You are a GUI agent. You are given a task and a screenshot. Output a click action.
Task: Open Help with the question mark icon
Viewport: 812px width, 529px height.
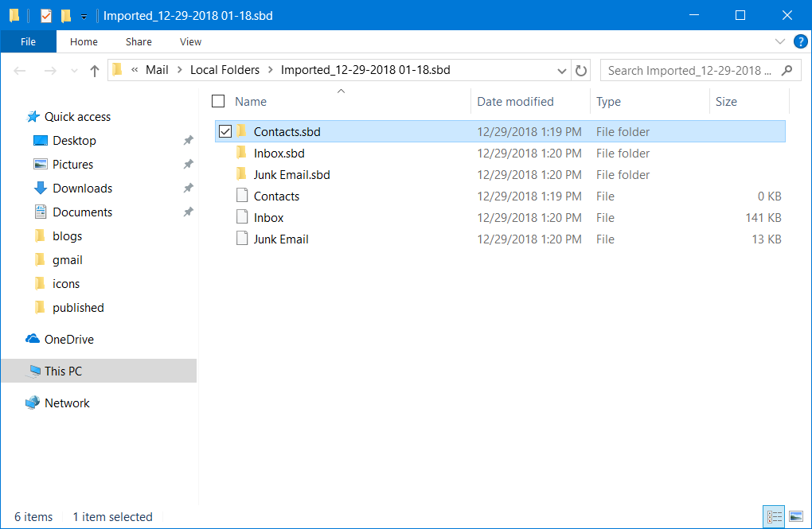coord(801,41)
